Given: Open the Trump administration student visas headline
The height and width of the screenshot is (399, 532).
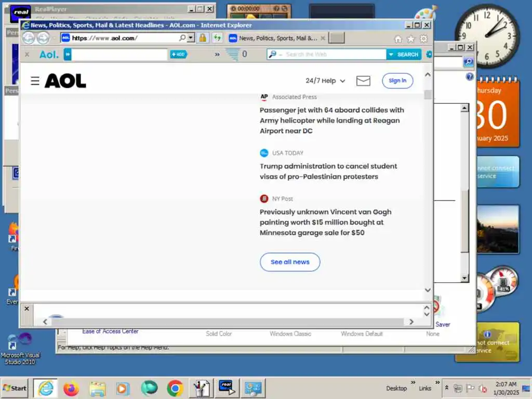Looking at the screenshot, I should [x=328, y=171].
